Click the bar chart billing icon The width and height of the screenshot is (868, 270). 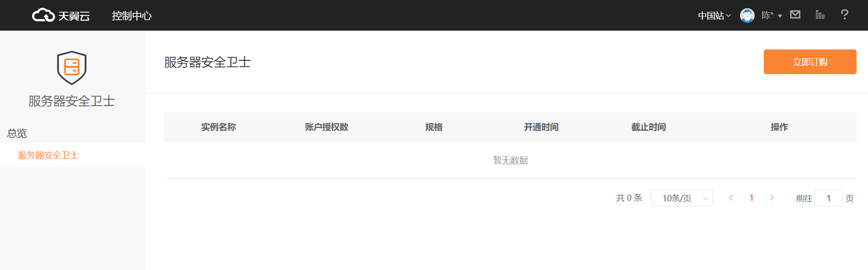(x=820, y=15)
